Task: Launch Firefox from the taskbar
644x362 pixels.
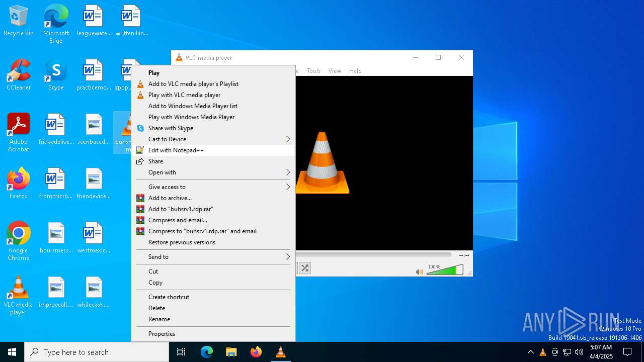Action: click(256, 352)
